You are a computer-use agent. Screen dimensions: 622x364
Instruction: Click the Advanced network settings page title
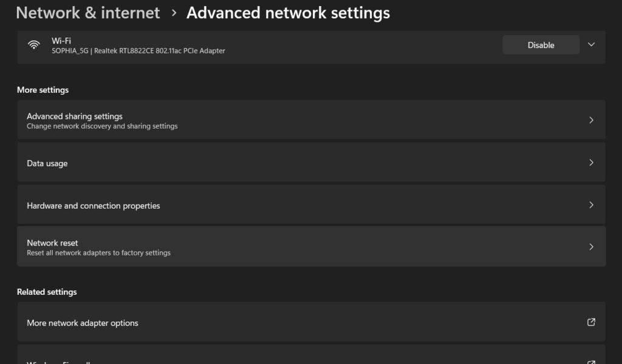(289, 13)
